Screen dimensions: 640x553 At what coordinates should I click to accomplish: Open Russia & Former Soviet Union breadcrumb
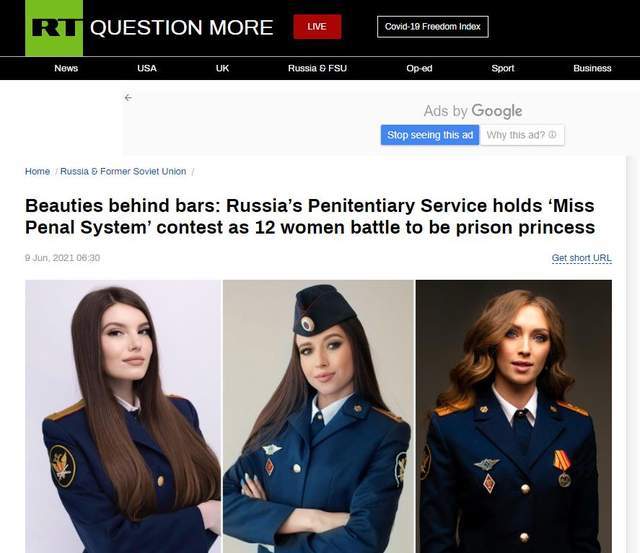pyautogui.click(x=123, y=171)
